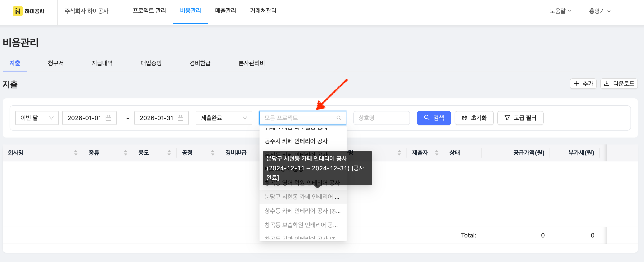Screen dimensions: 644x262
Task: Sort the 종류 column
Action: 125,153
